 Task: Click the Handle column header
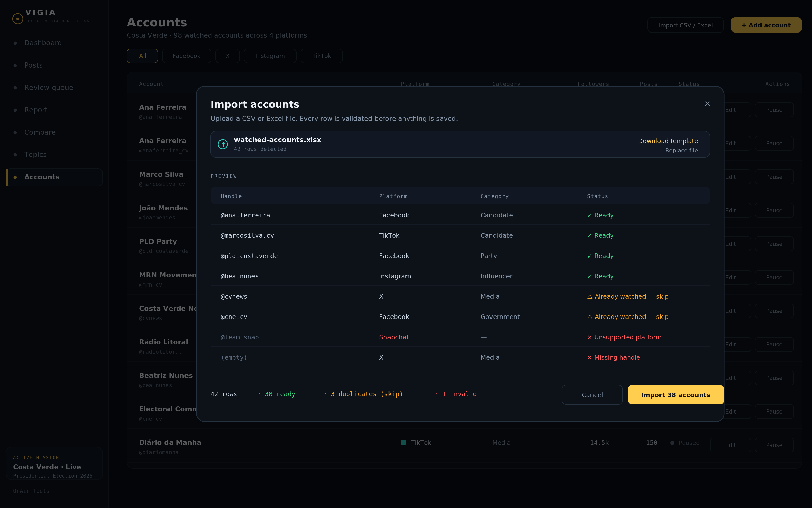point(231,196)
